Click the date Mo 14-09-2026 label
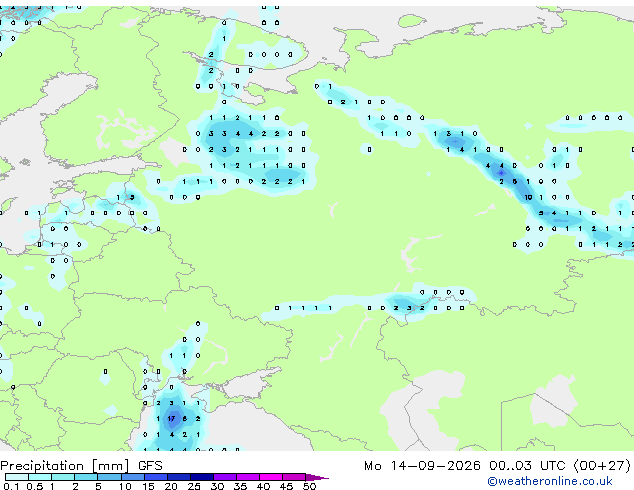The image size is (634, 490). point(422,466)
